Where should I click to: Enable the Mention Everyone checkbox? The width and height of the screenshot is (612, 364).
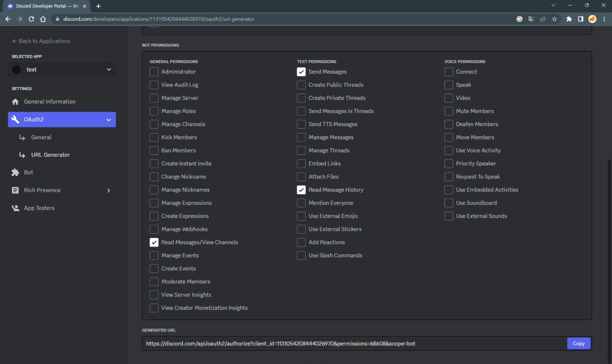pyautogui.click(x=301, y=203)
